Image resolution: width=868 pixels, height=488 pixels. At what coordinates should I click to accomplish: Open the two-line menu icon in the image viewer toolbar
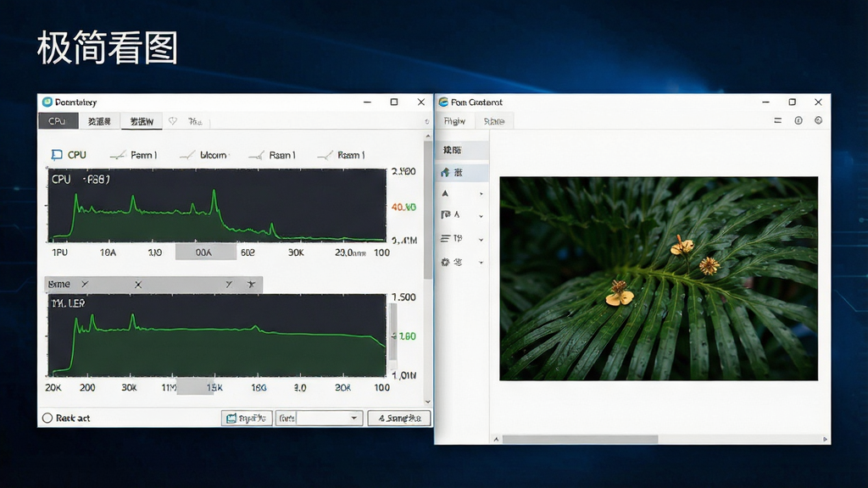(x=778, y=120)
